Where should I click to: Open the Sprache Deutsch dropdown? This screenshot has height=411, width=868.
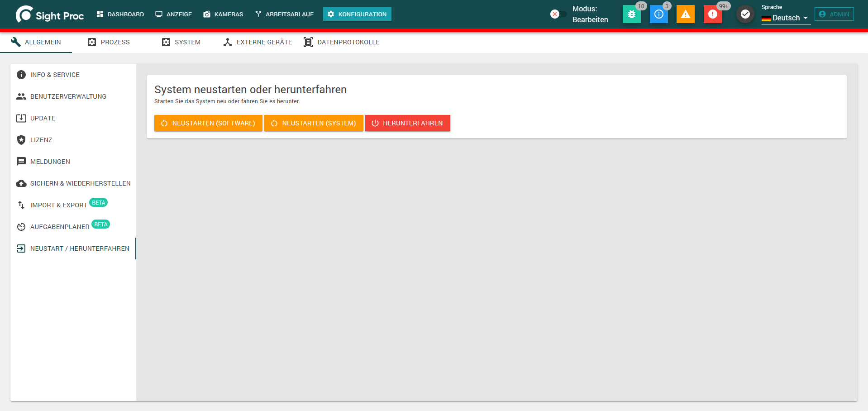pyautogui.click(x=786, y=18)
